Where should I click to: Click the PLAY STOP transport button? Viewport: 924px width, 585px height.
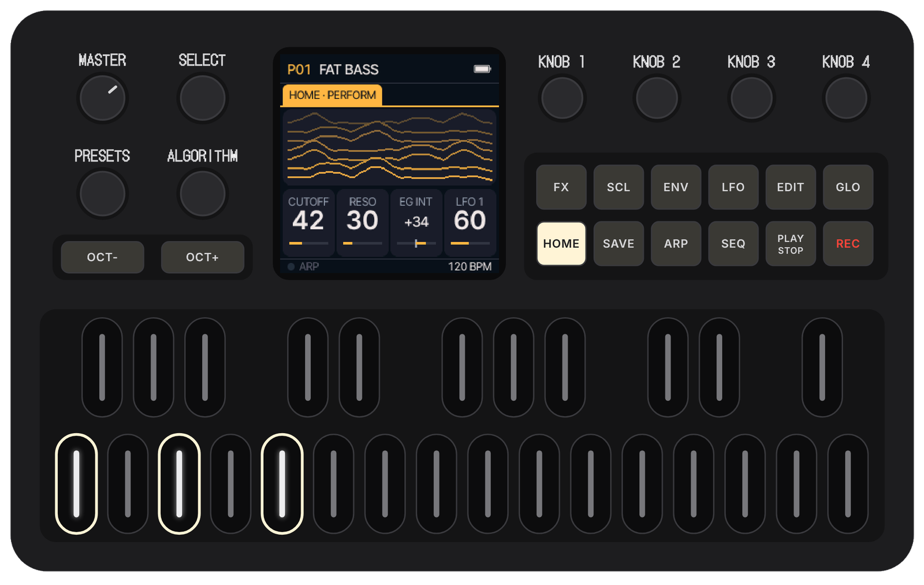pyautogui.click(x=790, y=244)
